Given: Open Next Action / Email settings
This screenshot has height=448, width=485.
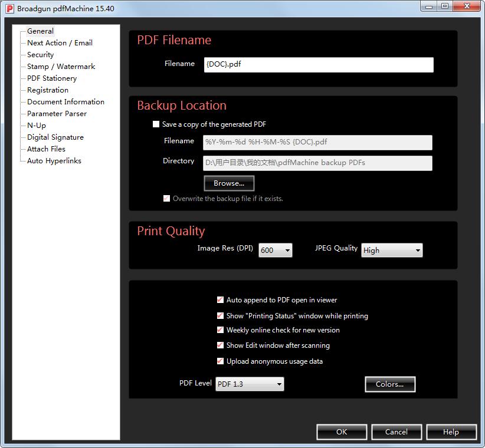Looking at the screenshot, I should point(60,43).
